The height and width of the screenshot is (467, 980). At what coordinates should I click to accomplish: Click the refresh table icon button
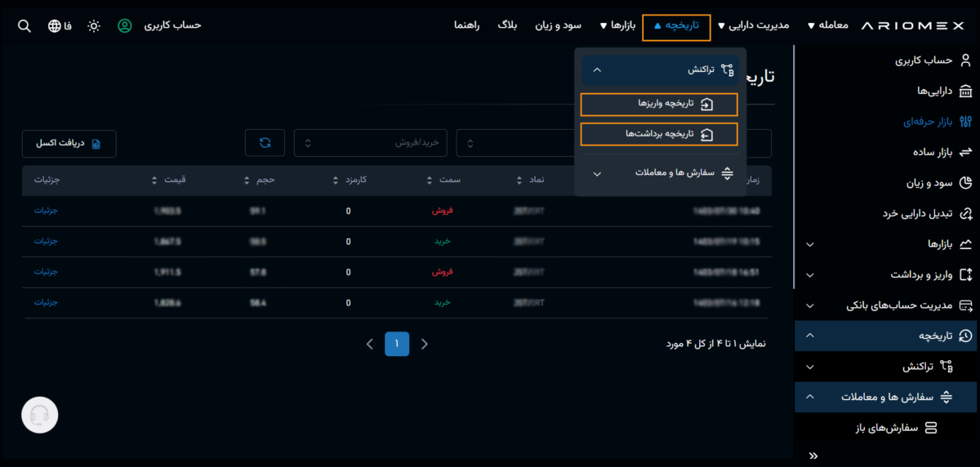pos(265,143)
